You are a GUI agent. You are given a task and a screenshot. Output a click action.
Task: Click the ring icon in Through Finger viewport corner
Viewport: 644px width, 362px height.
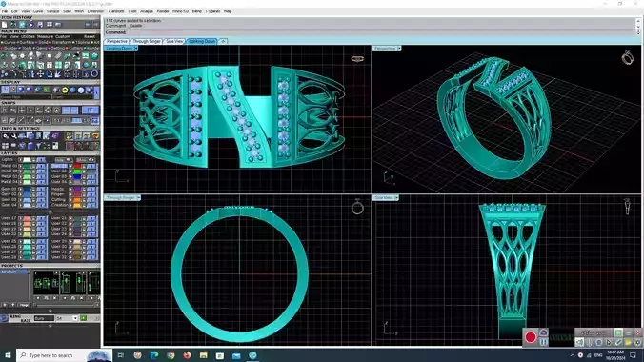[x=357, y=207]
